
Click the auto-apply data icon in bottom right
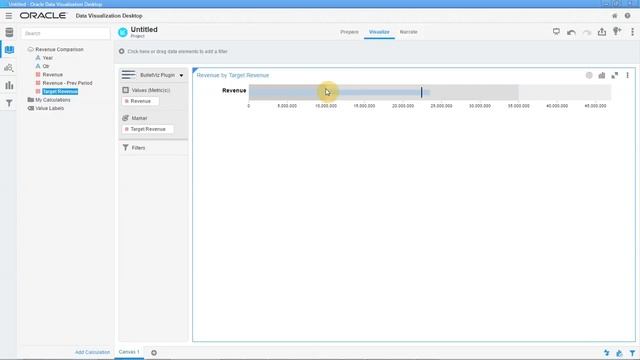click(607, 353)
